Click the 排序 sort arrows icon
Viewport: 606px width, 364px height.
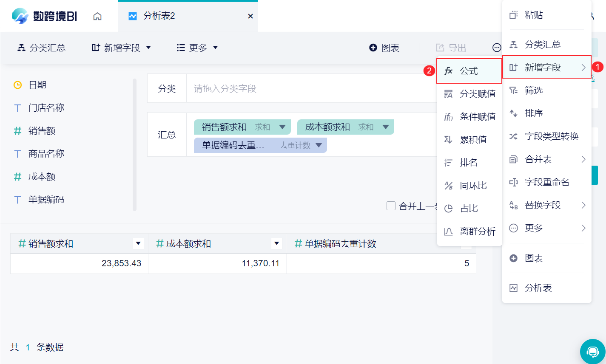tap(514, 113)
